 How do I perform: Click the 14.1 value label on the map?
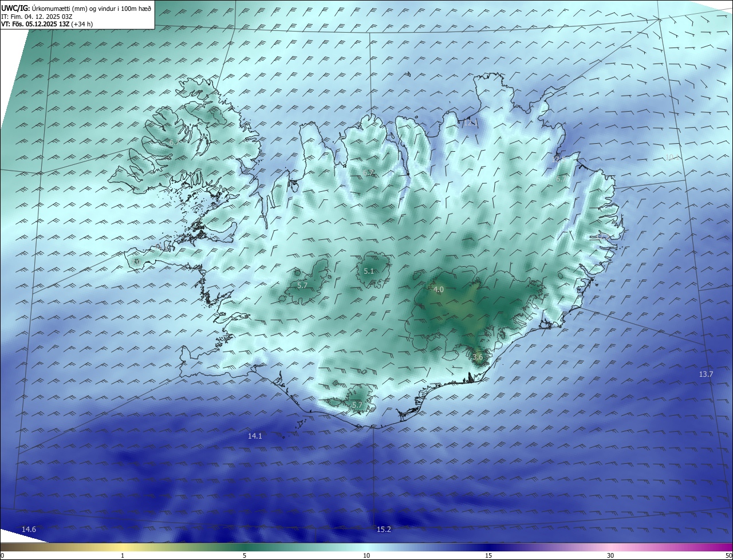click(x=255, y=436)
